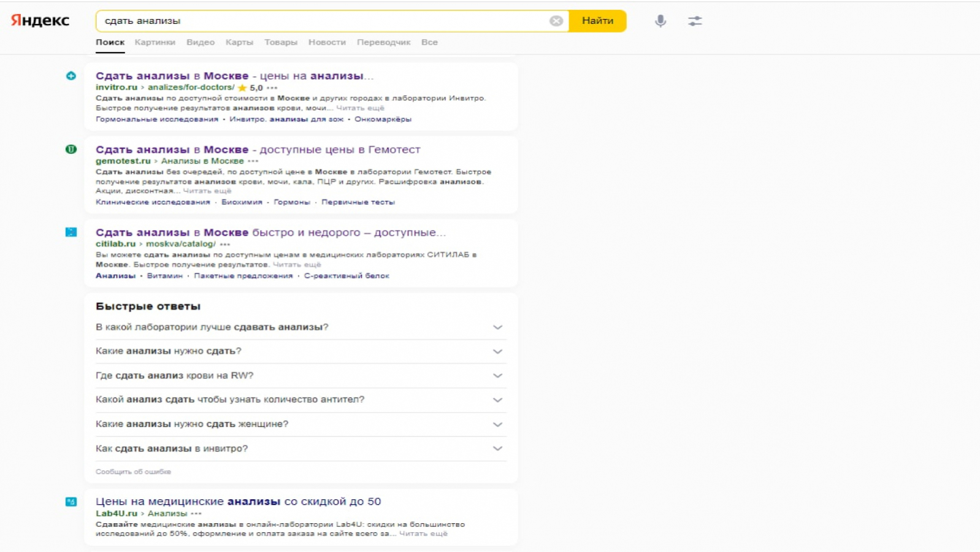The width and height of the screenshot is (980, 552).
Task: Expand 'Какие анализы нужно сдать?' answer
Action: [301, 351]
